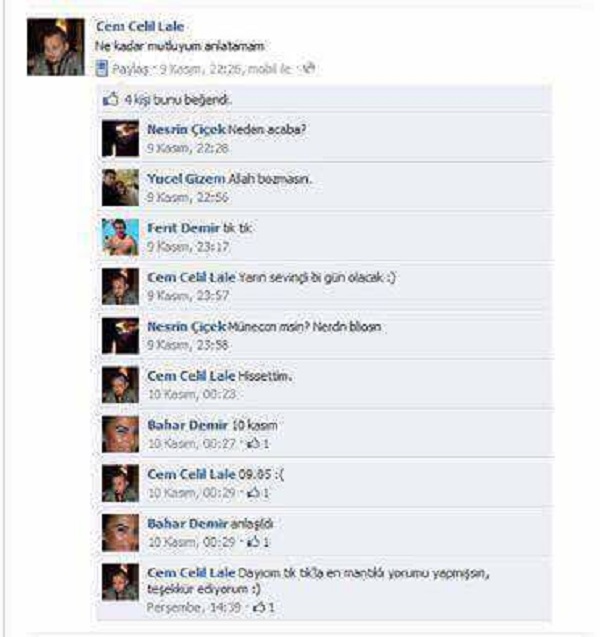Click Nesrin Çiçek's avatar on 'Müneccim misin?' comment
This screenshot has width=600, height=637.
120,336
